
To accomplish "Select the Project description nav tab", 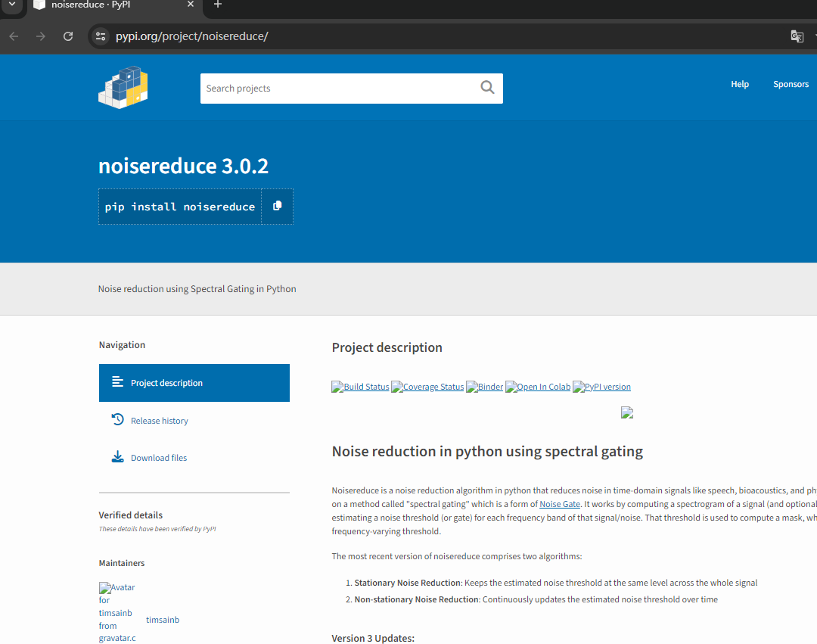I will 194,383.
